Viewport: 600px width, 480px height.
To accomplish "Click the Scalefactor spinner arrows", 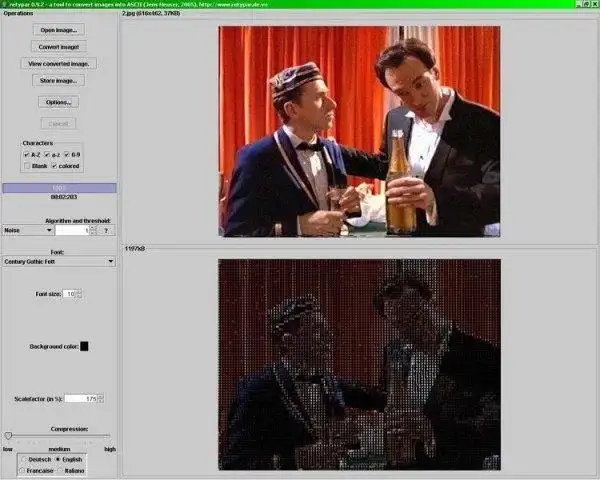I will [101, 398].
